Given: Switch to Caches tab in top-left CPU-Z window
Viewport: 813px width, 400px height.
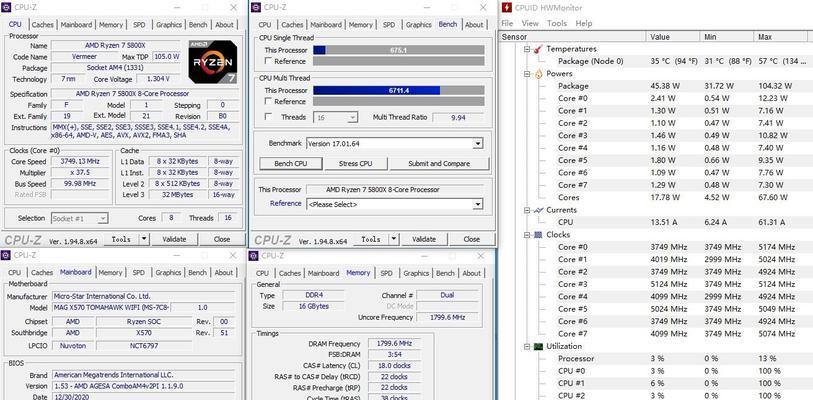Looking at the screenshot, I should coord(42,24).
